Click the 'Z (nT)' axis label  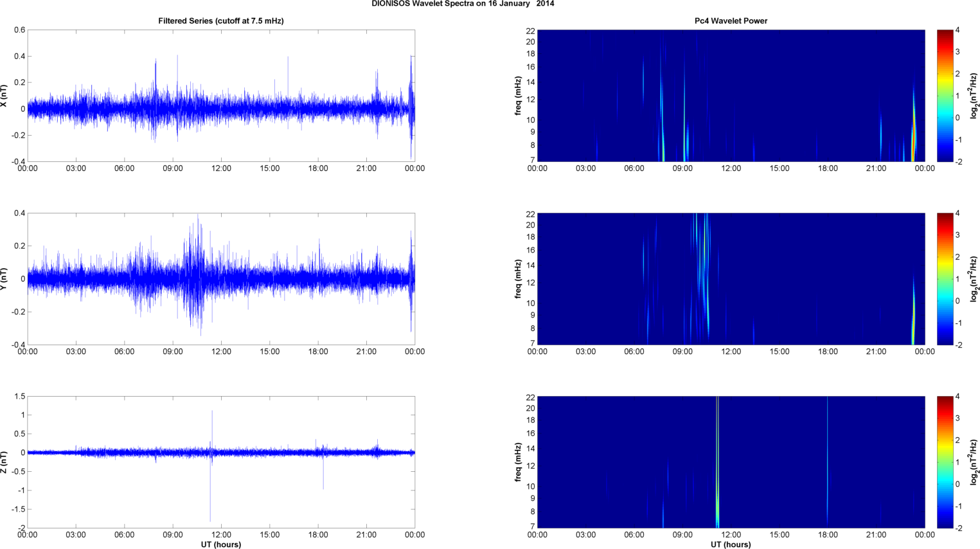pos(4,462)
